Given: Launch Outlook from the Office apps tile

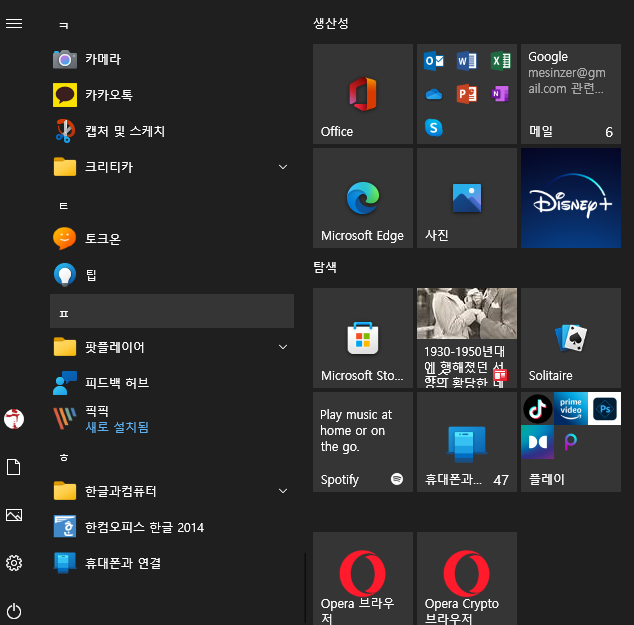Looking at the screenshot, I should pos(434,61).
